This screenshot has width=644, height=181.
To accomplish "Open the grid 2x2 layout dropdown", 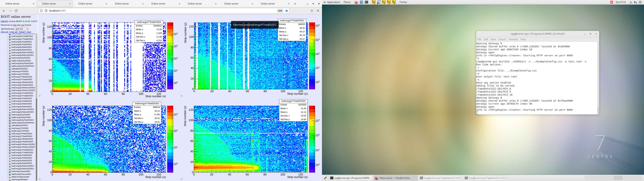I will pos(21,29).
